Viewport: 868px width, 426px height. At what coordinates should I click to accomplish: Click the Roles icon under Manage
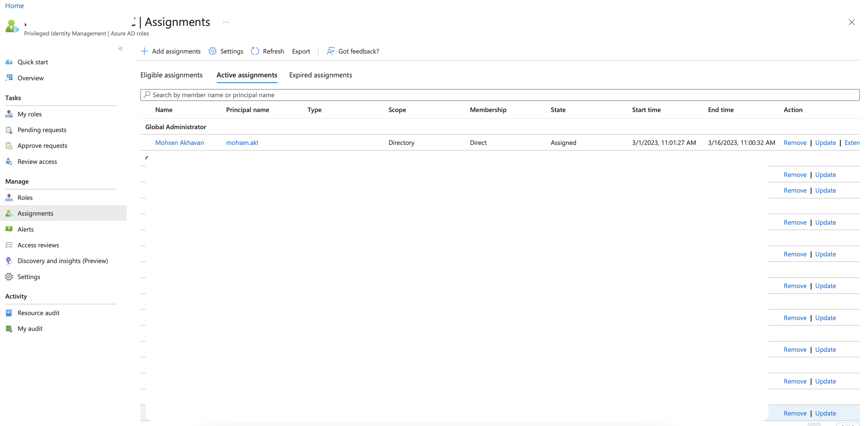tap(9, 198)
